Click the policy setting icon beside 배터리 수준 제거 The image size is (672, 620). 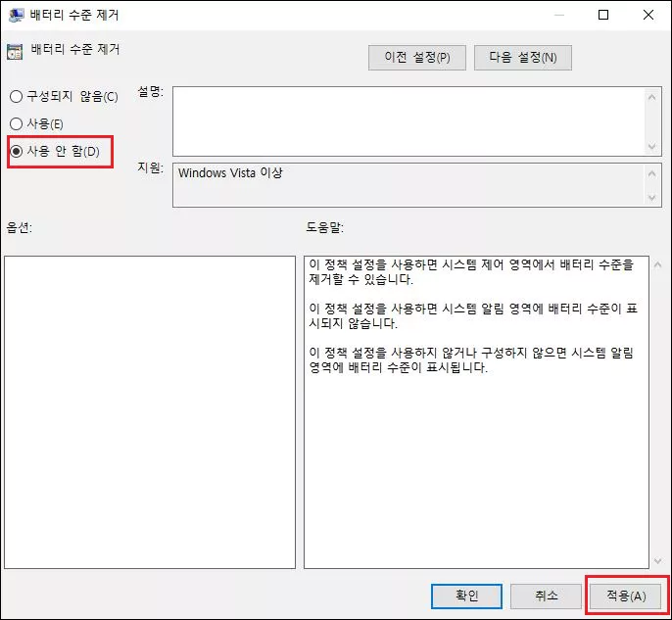15,52
